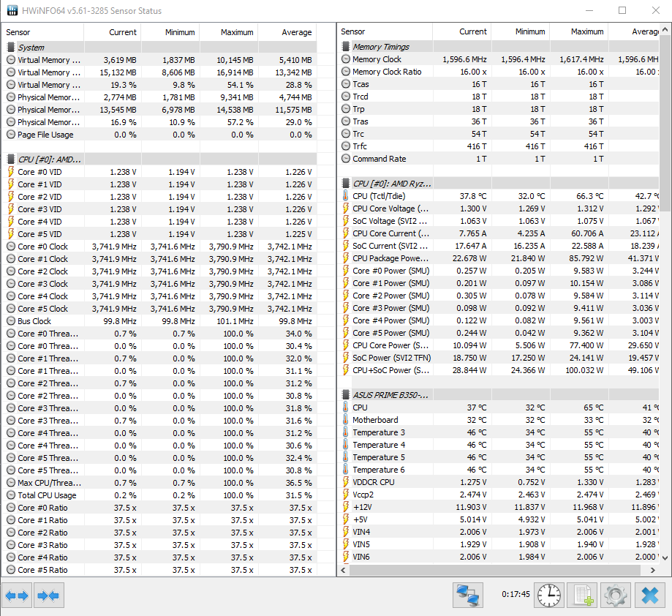Click the lightning icon beside CPU Package Power
This screenshot has width=672, height=616.
pyautogui.click(x=345, y=258)
